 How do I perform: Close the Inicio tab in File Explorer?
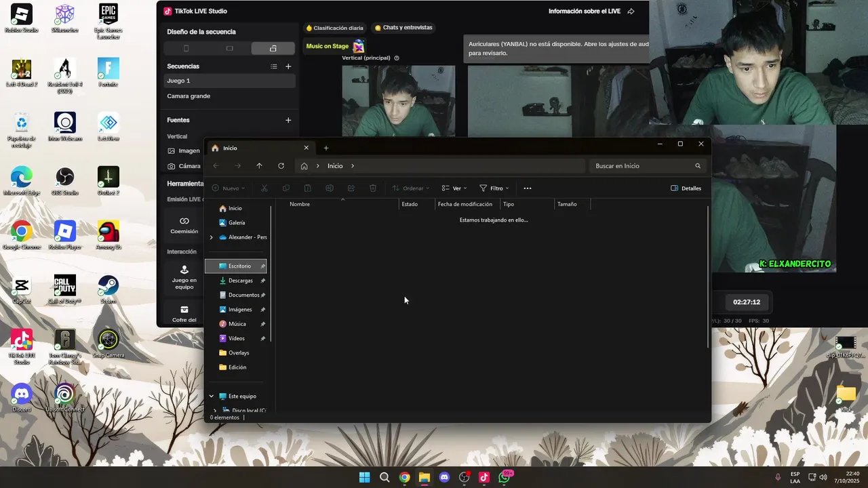point(306,148)
